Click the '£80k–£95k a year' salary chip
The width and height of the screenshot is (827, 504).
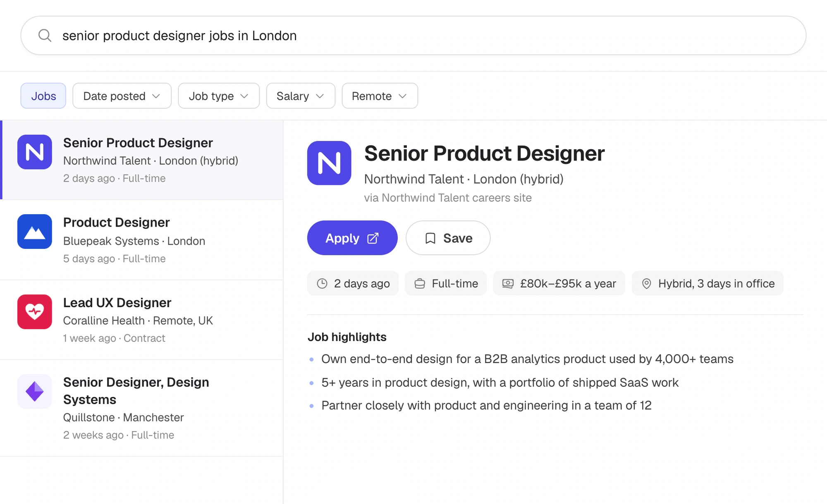click(559, 283)
